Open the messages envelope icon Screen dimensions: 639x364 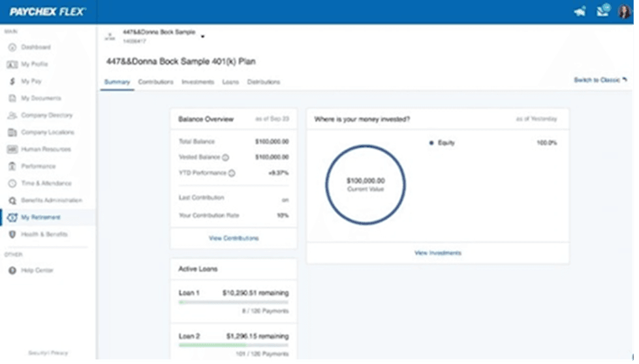tap(602, 12)
